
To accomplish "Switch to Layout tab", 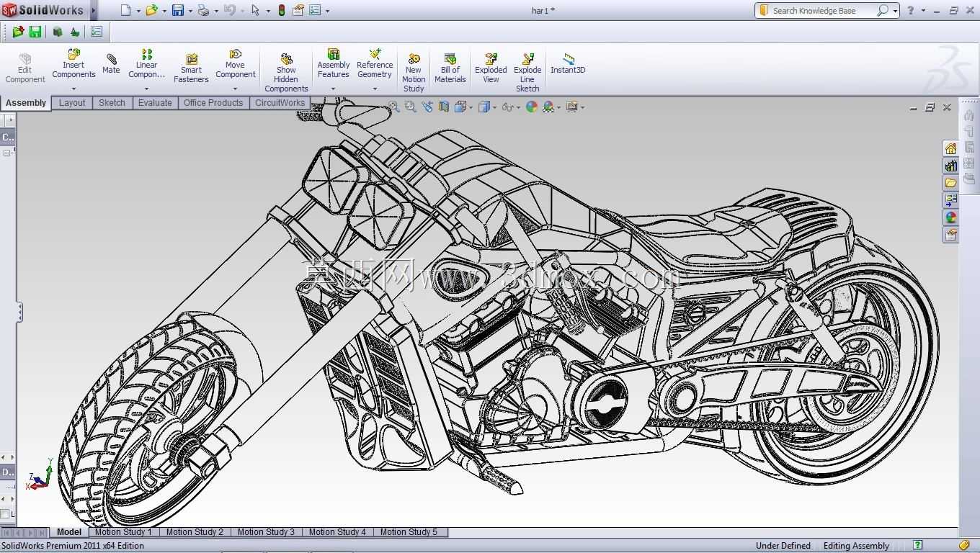I will pos(72,103).
